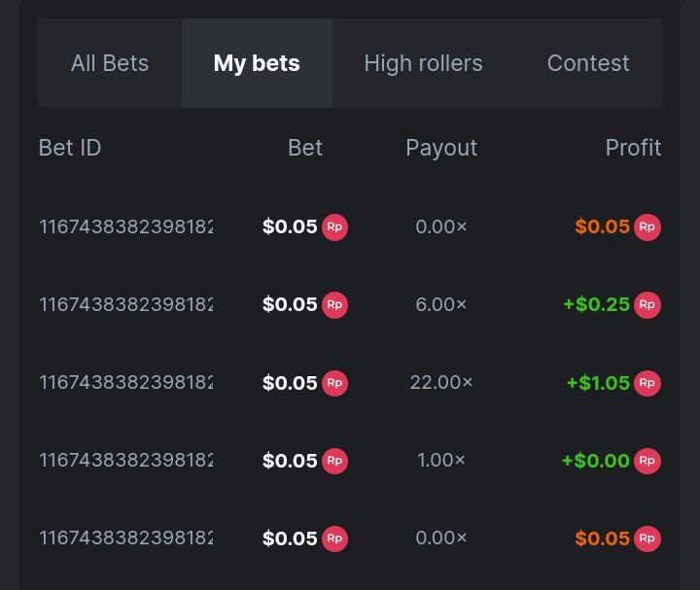Click the Profit column header

(x=633, y=148)
